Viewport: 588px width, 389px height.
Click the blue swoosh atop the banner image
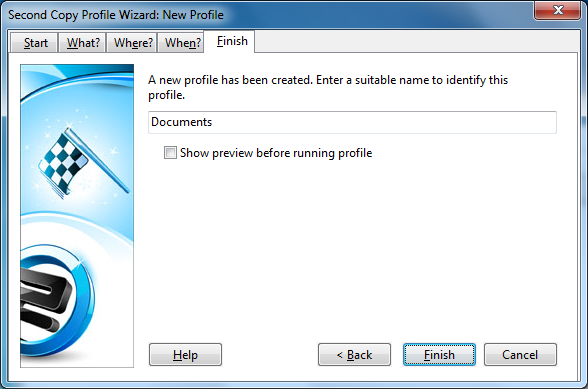pyautogui.click(x=77, y=81)
